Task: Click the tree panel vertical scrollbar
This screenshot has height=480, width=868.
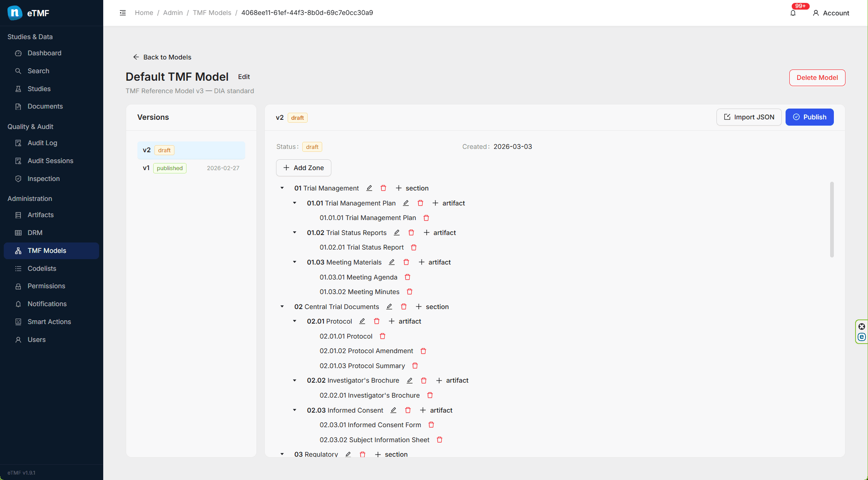Action: [832, 220]
